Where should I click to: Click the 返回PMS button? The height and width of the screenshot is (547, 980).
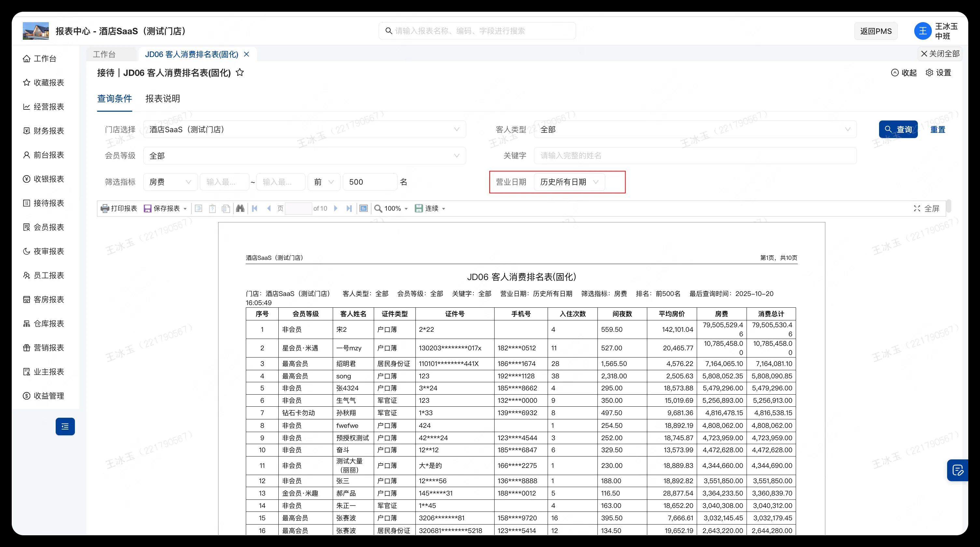[876, 31]
